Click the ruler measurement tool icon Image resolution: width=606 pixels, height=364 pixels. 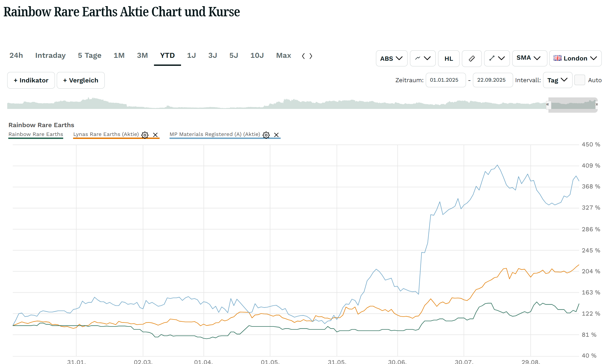pos(472,58)
